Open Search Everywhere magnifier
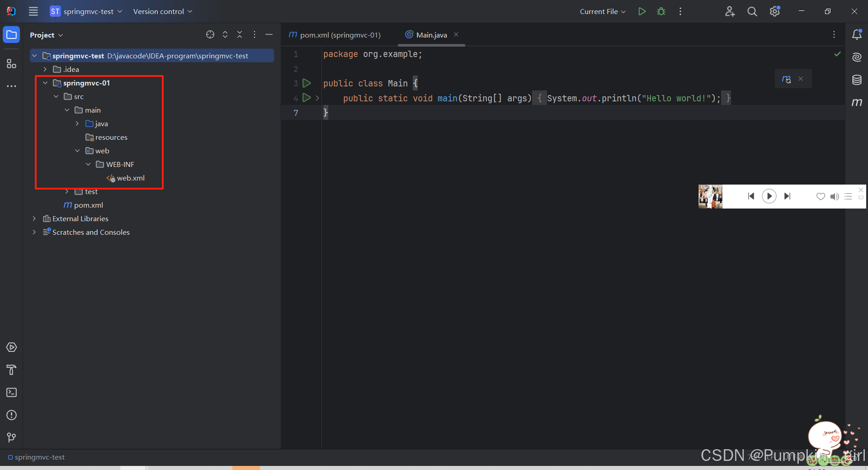Image resolution: width=868 pixels, height=470 pixels. click(752, 12)
